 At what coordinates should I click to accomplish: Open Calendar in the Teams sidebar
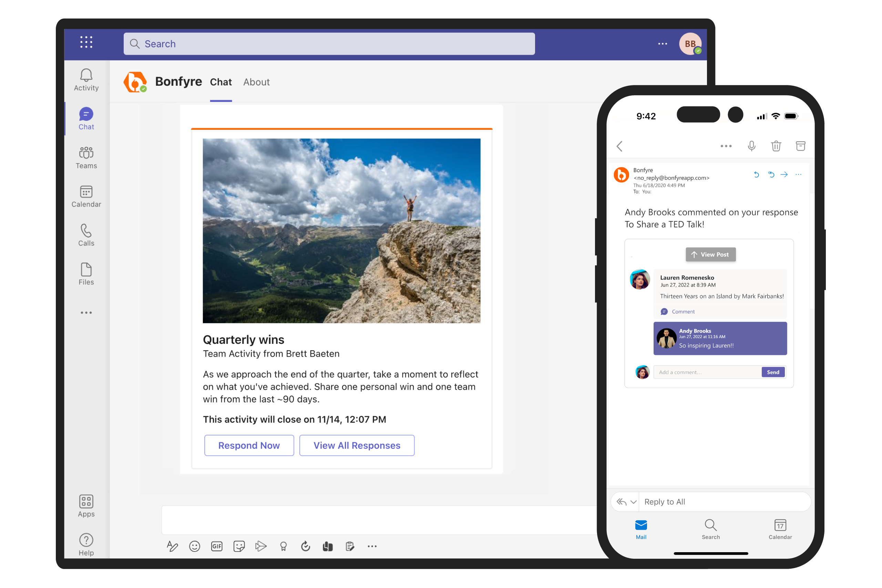coord(86,197)
